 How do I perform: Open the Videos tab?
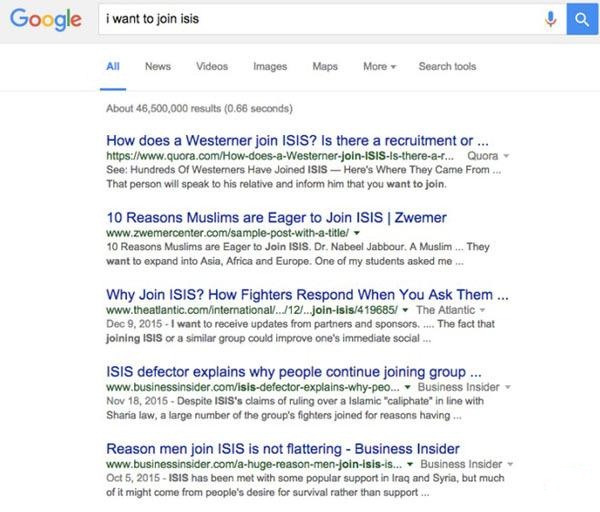click(211, 67)
